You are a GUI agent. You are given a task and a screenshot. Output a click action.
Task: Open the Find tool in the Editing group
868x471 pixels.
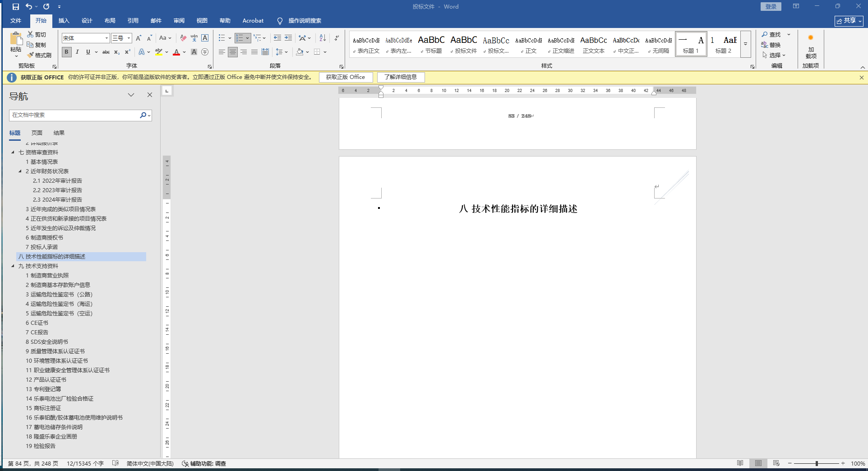[771, 35]
